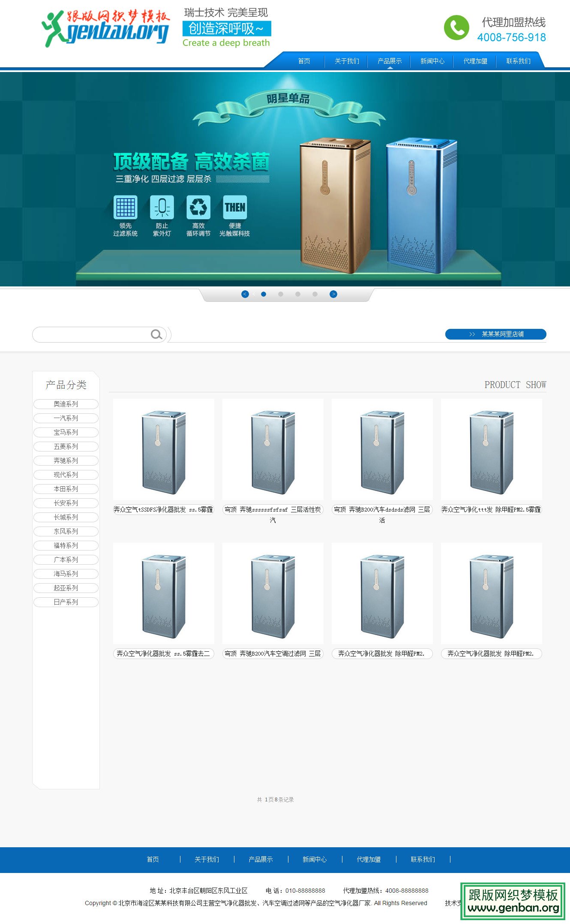Click the 某某某阿里店铺 button
The height and width of the screenshot is (924, 570).
(496, 334)
